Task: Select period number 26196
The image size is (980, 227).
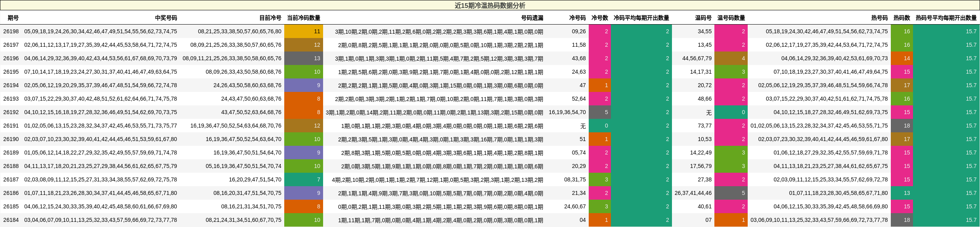Action: point(11,58)
